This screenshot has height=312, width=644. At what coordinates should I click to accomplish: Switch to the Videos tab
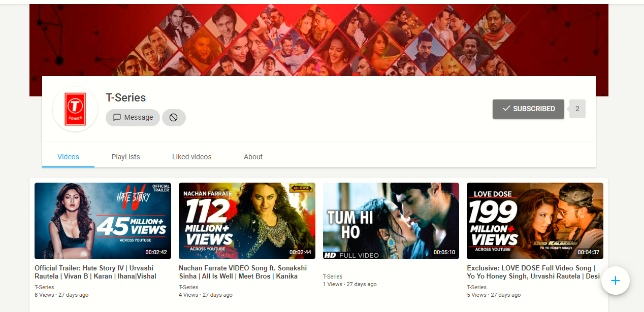[x=68, y=157]
